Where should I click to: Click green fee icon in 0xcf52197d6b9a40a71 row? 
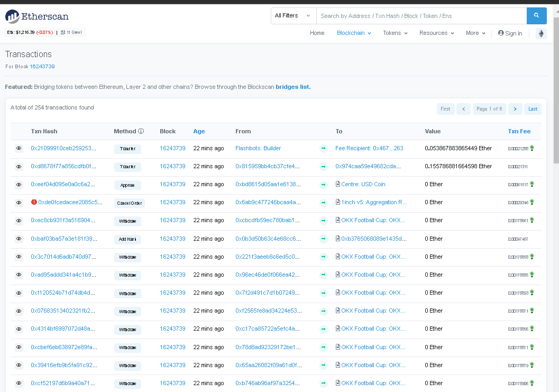point(532,382)
